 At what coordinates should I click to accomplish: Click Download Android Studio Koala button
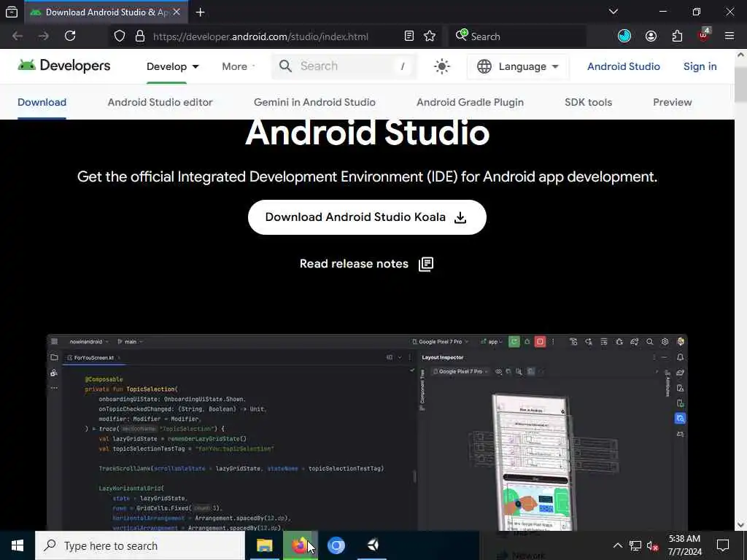[367, 217]
